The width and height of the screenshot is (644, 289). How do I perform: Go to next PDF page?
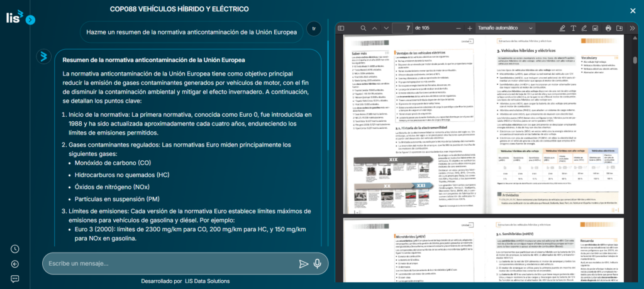pyautogui.click(x=387, y=28)
